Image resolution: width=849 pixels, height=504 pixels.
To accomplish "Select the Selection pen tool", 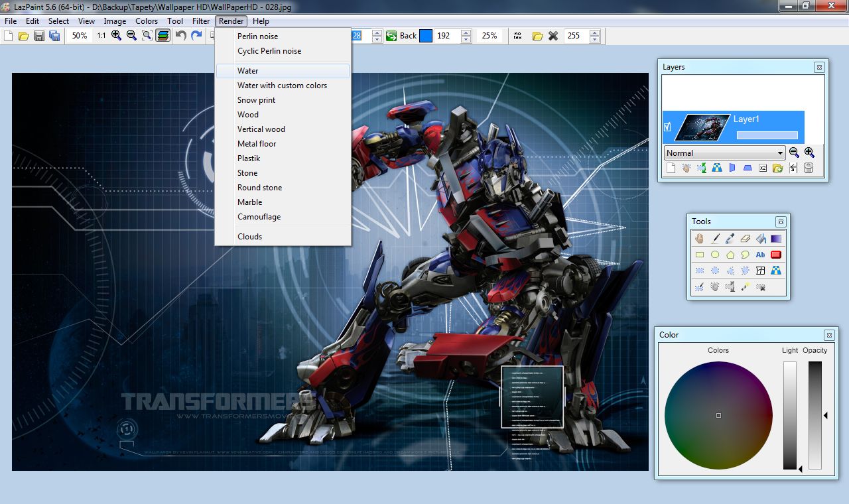I will [700, 287].
